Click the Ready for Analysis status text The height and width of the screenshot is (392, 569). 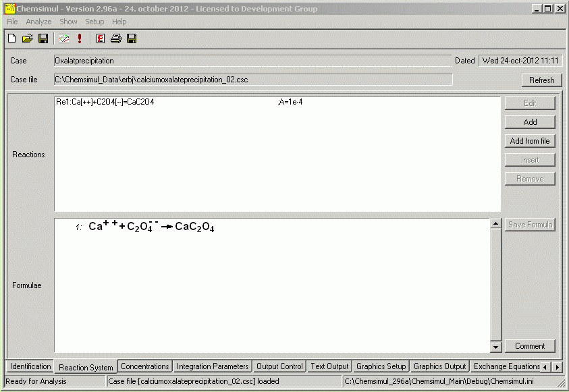[x=36, y=381]
